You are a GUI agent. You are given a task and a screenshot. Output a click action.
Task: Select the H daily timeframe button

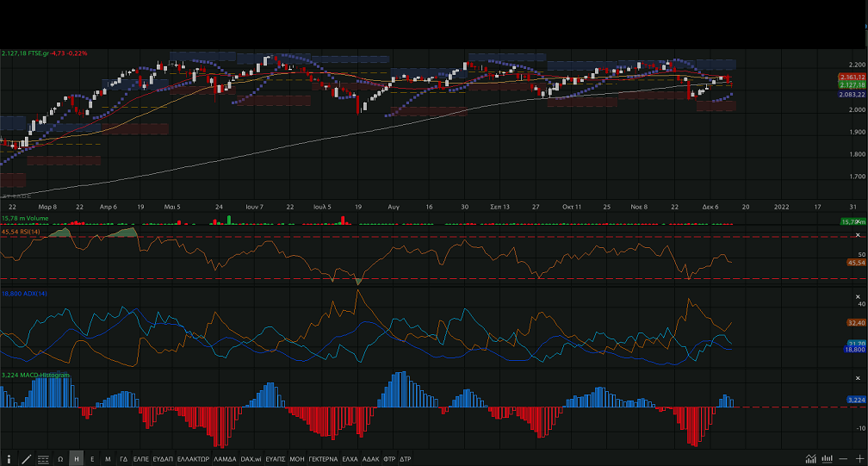[77, 459]
